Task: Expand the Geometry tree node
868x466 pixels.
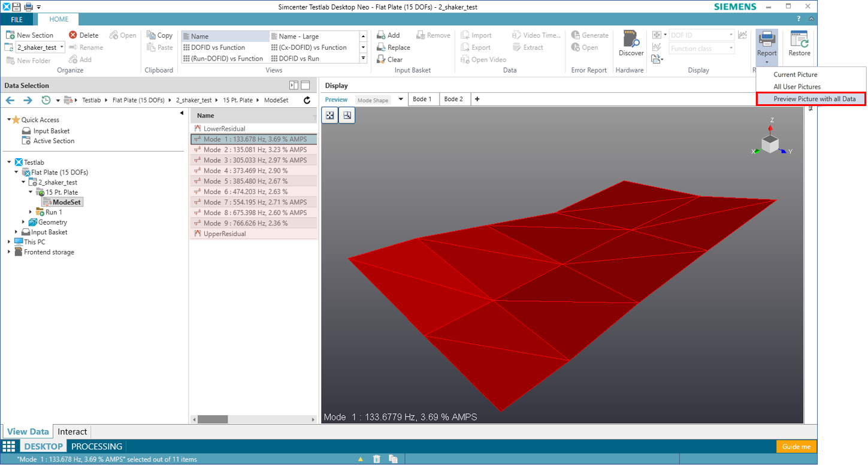Action: click(24, 222)
